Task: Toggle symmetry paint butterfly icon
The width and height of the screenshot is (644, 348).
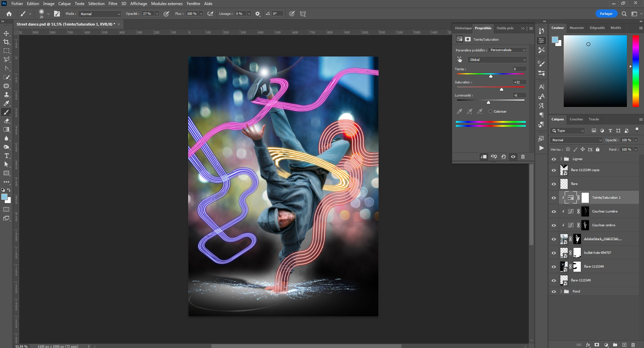Action: pos(303,14)
